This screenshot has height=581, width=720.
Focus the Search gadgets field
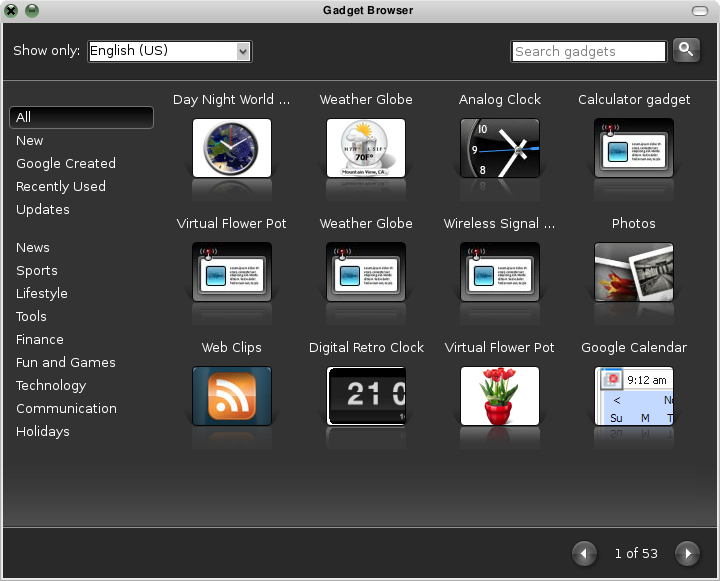589,51
